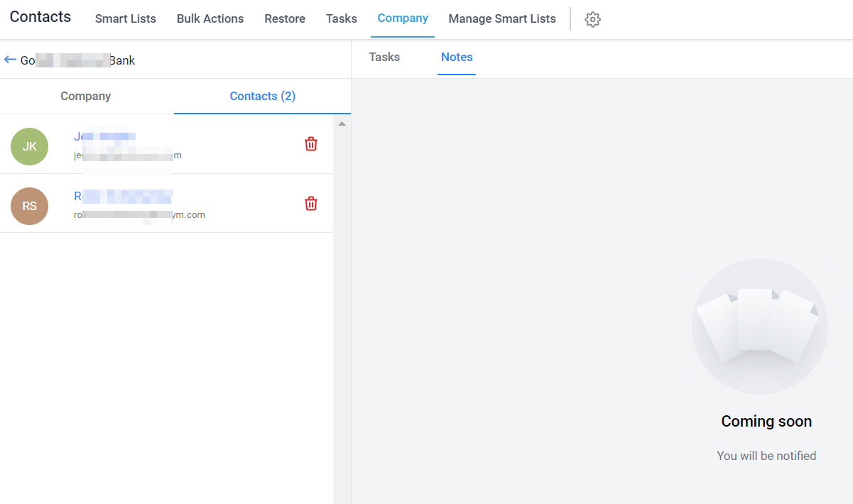Open the second contact's name link

[124, 197]
